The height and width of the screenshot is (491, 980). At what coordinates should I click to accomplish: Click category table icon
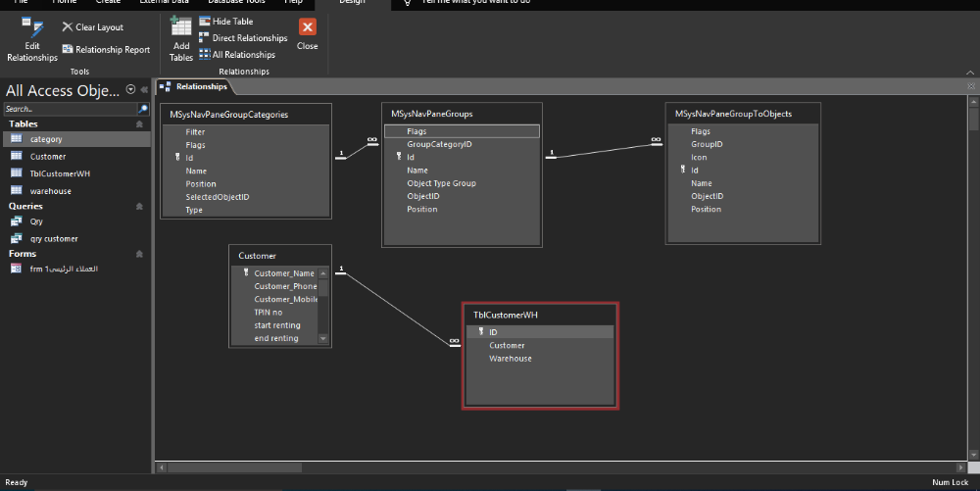[x=17, y=139]
